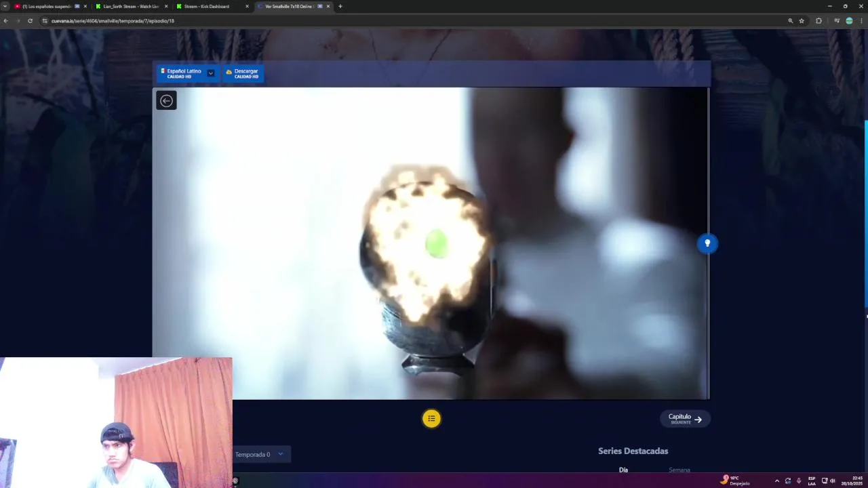Viewport: 868px width, 488px height.
Task: Open a new browser tab
Action: click(340, 6)
